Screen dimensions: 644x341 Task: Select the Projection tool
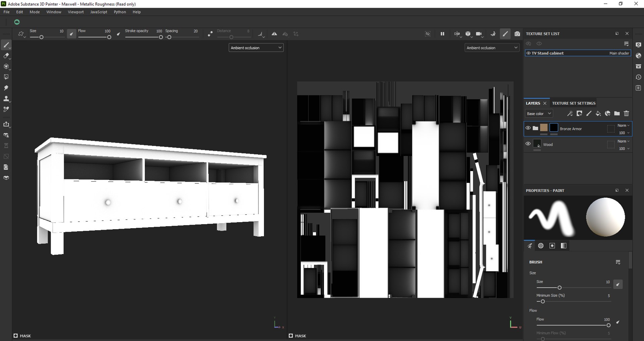pyautogui.click(x=6, y=66)
